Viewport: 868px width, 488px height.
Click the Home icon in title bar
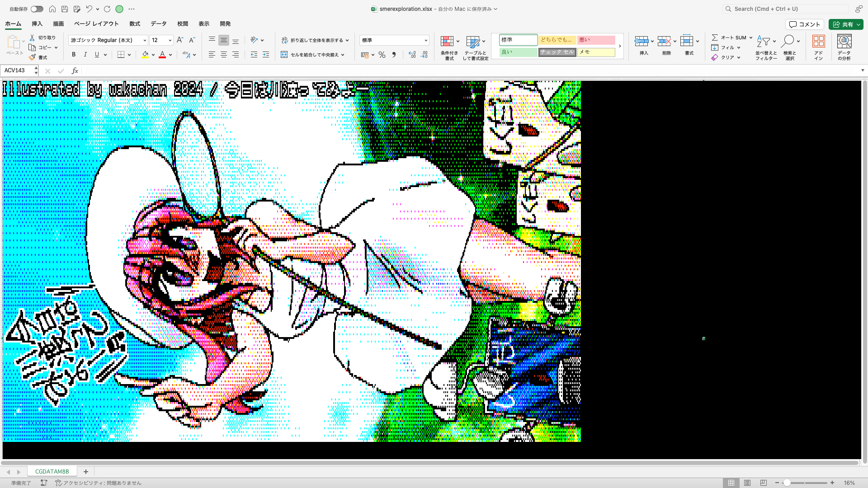point(52,9)
